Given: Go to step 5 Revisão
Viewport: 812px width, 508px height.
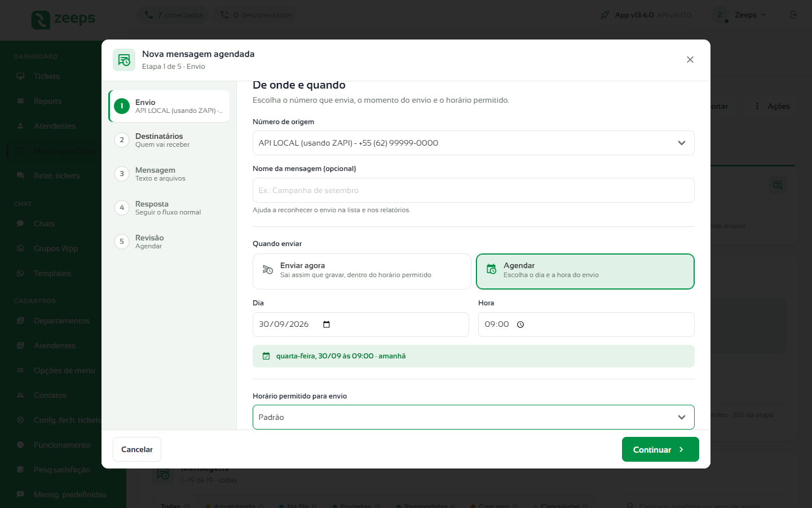Looking at the screenshot, I should pos(169,242).
